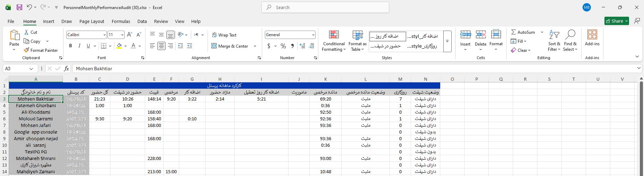Apply the font color red A
Viewport: 644px width, 176px height.
click(x=133, y=46)
